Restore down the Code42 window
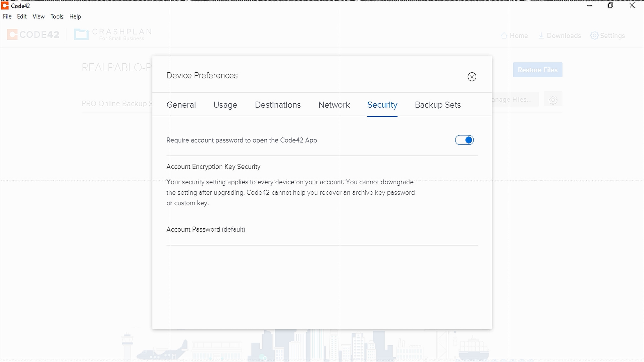 (x=610, y=5)
